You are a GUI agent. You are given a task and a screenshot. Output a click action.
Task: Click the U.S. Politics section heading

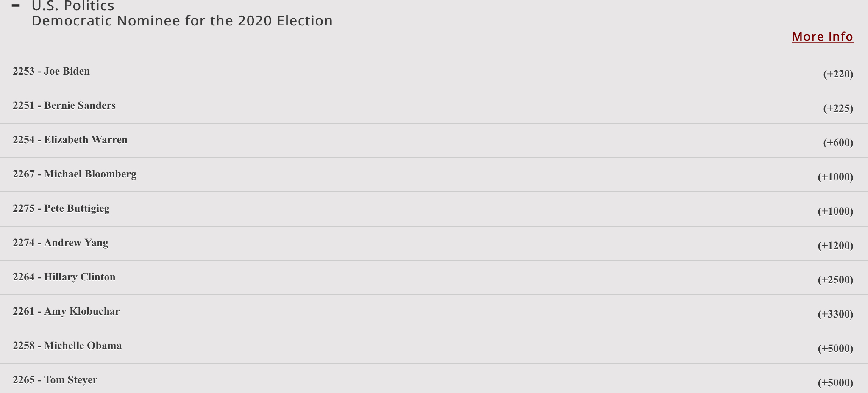point(73,6)
